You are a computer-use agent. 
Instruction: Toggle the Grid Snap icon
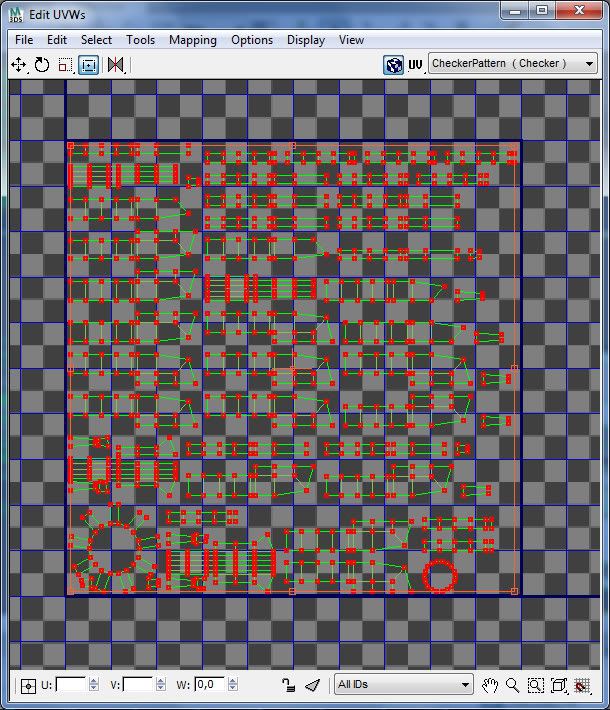click(582, 686)
